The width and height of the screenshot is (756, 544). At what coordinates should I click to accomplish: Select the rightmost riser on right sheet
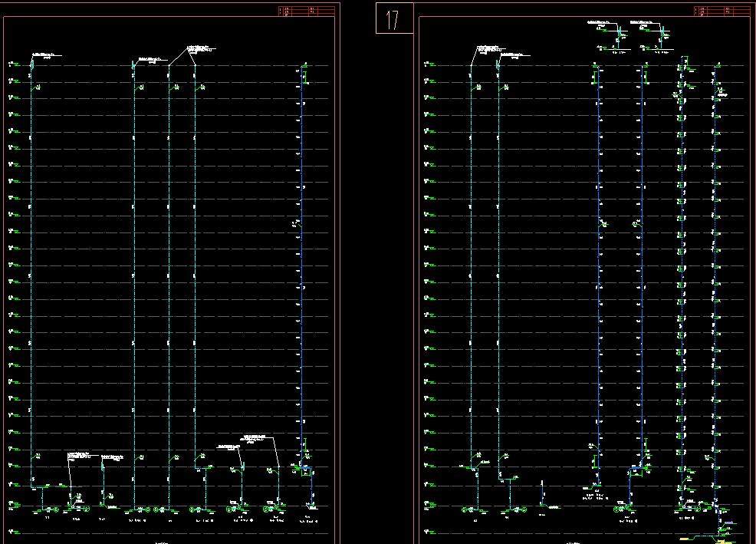point(714,269)
